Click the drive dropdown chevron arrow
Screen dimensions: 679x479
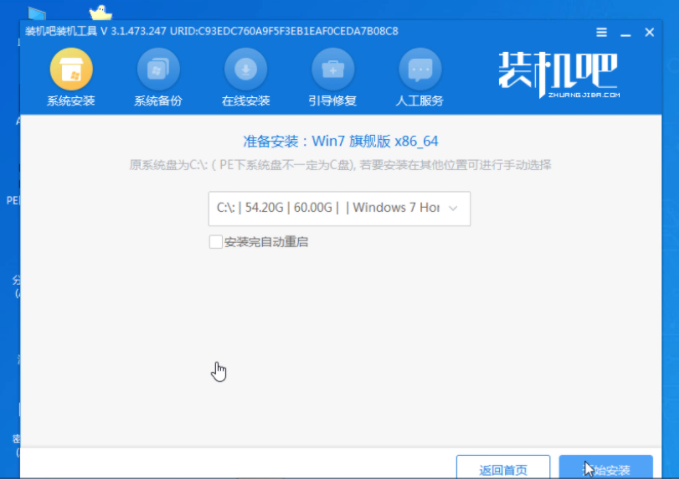tap(454, 208)
